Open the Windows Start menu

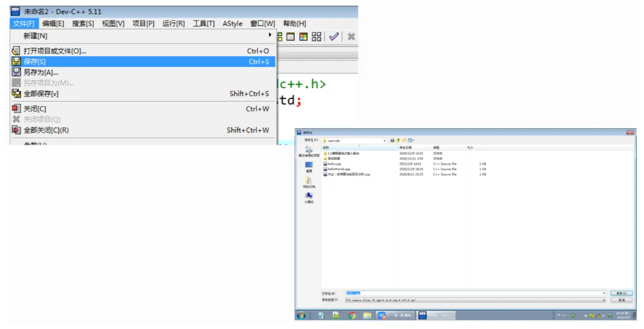point(302,315)
